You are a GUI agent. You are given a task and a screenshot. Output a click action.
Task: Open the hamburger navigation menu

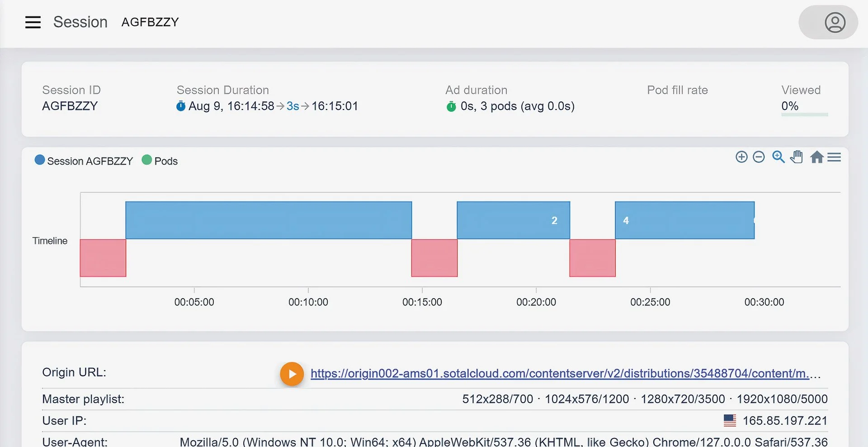[33, 22]
